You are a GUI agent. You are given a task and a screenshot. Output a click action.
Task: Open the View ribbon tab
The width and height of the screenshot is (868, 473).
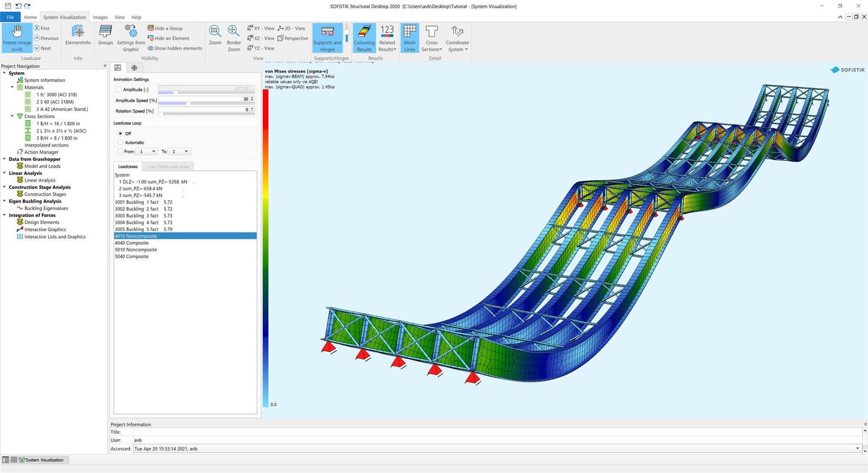pyautogui.click(x=119, y=17)
